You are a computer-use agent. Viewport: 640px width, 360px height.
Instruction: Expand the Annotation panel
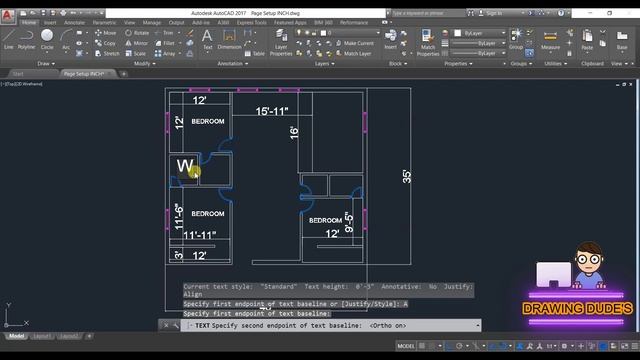(233, 64)
